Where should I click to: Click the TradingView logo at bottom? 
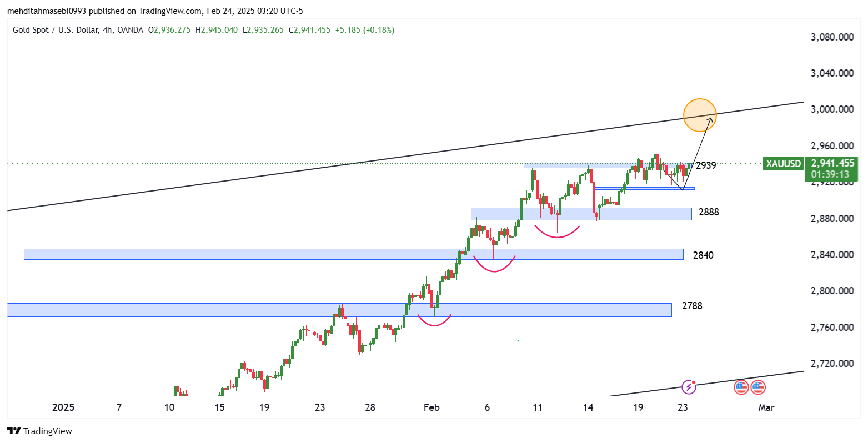[40, 431]
